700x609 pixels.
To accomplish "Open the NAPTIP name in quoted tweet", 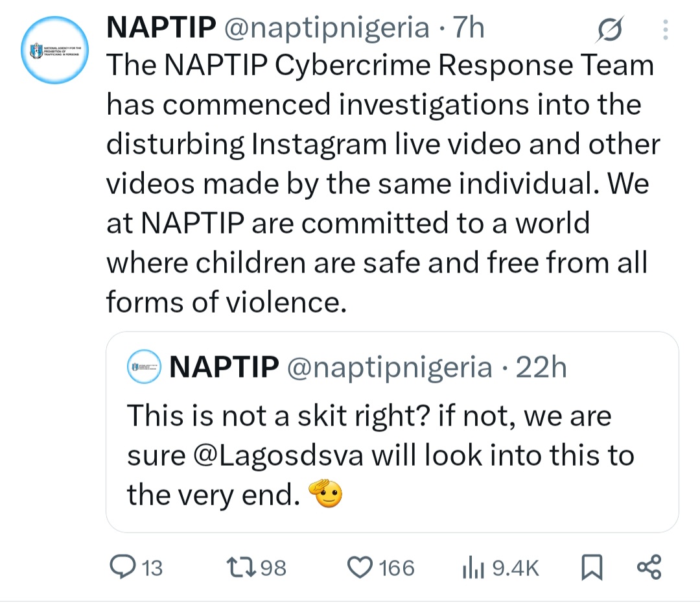I will coord(224,367).
